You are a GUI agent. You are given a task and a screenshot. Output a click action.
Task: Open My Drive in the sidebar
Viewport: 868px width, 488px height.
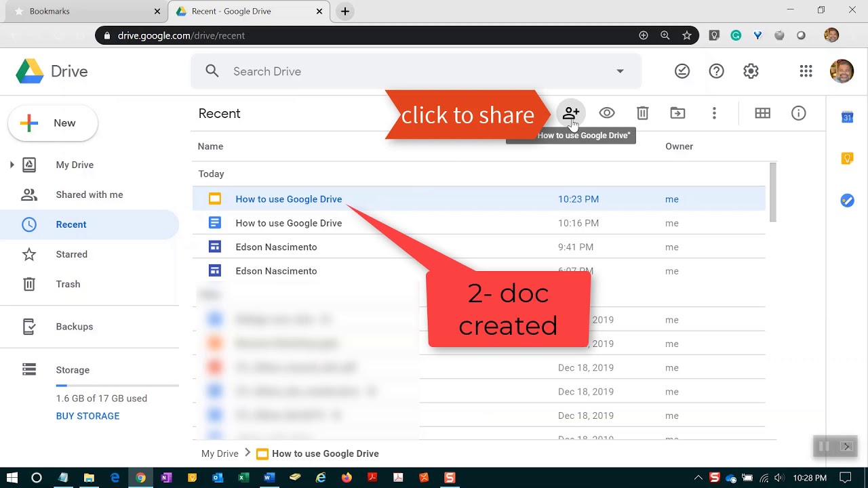pos(75,165)
